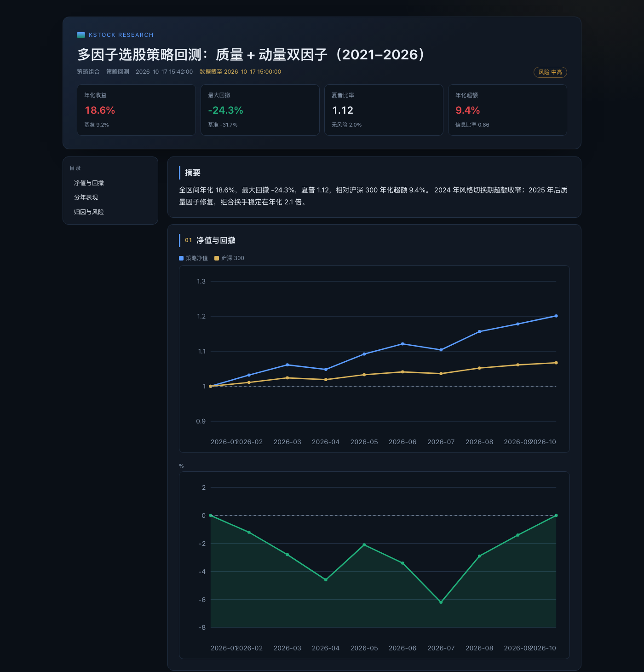Screen dimensions: 644x672
Task: Click the 年化超额 9.4% value
Action: pos(467,110)
